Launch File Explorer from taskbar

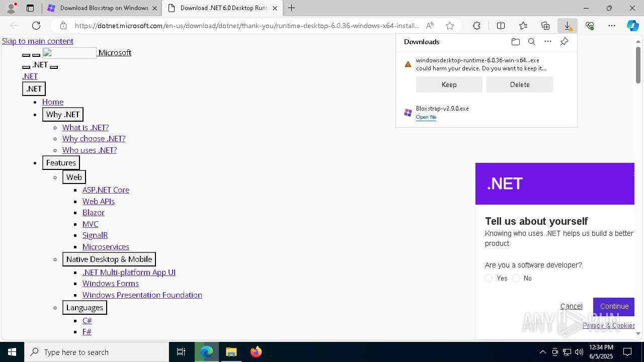(x=231, y=352)
